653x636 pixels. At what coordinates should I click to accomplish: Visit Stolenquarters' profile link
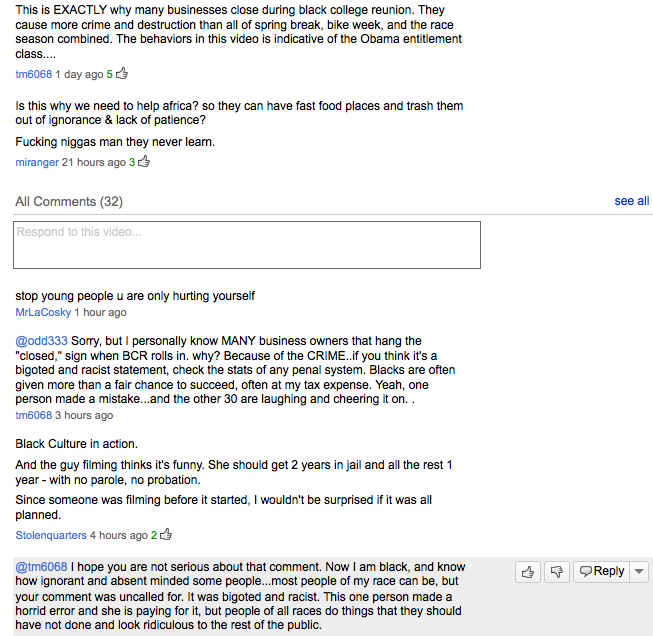click(x=51, y=536)
